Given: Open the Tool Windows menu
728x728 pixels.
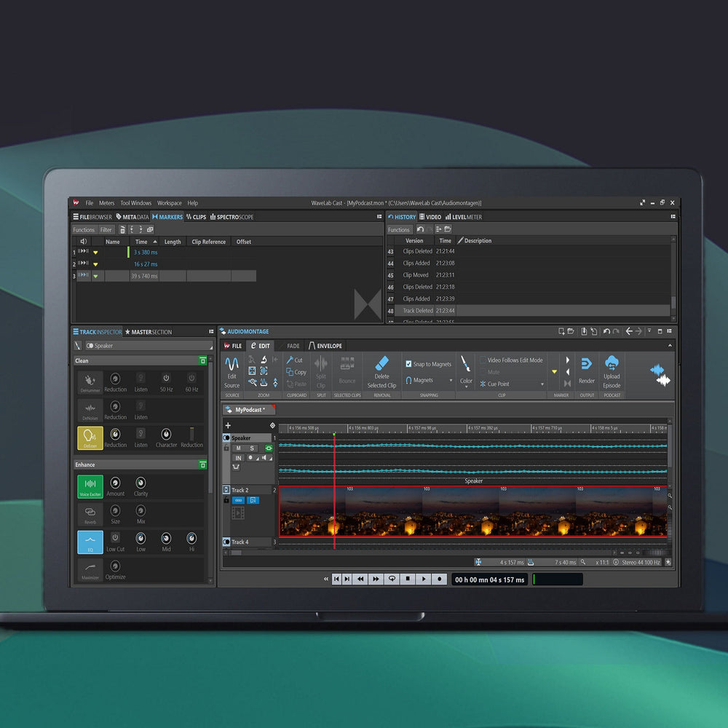Looking at the screenshot, I should (135, 203).
